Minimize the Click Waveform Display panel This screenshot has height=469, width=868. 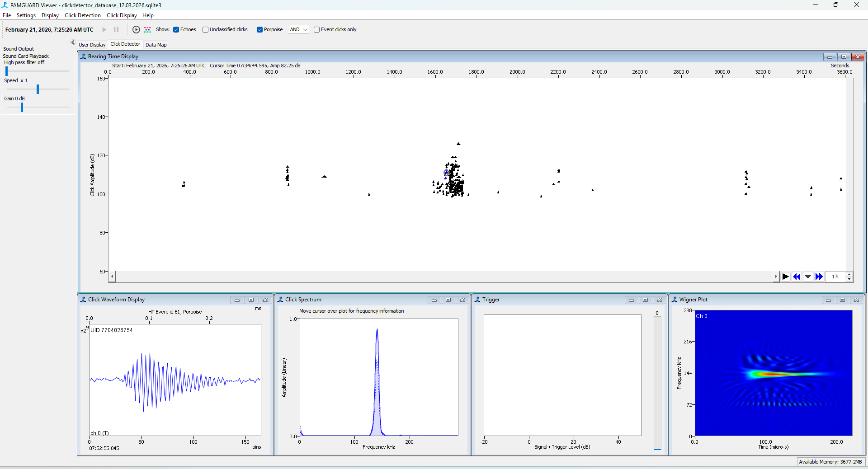click(237, 300)
